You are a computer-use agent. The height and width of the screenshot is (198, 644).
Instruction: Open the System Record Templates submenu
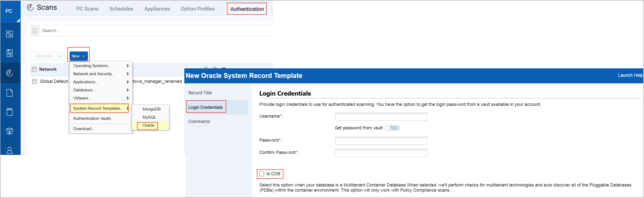pos(99,108)
